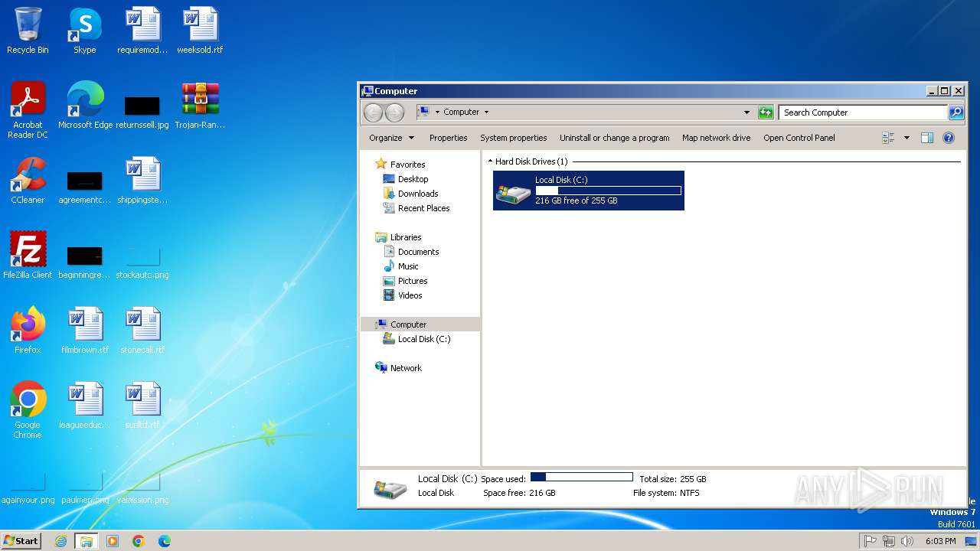The height and width of the screenshot is (551, 980).
Task: Click the Chrome icon in the taskbar
Action: [x=139, y=541]
